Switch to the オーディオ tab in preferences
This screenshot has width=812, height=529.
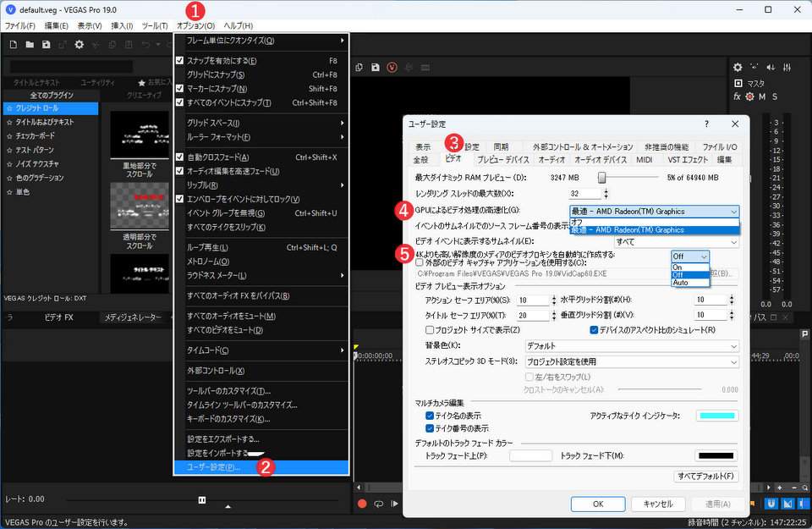pos(551,159)
